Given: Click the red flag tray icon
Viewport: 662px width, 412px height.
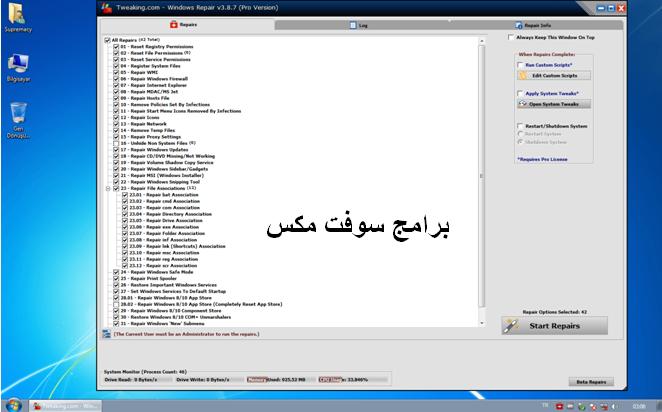Looking at the screenshot, I should [x=559, y=407].
